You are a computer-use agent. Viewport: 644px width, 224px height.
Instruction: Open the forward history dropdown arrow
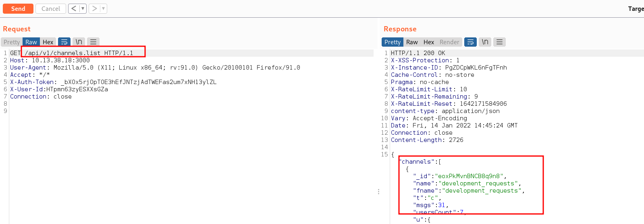(103, 8)
